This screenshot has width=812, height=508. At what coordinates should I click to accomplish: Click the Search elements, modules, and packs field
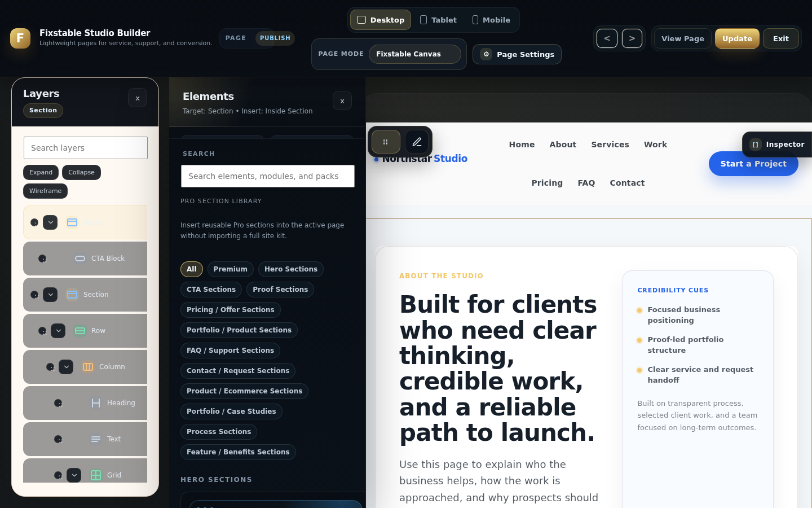[268, 176]
